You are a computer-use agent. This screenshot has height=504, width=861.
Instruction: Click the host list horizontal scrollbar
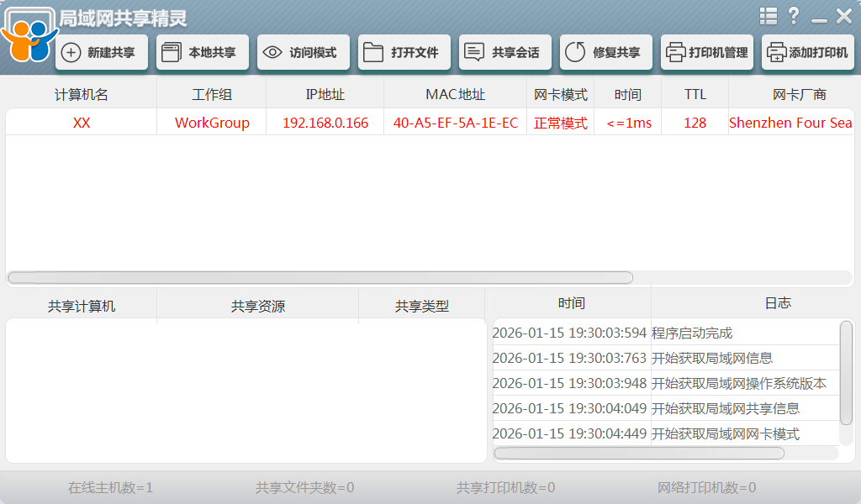[320, 277]
